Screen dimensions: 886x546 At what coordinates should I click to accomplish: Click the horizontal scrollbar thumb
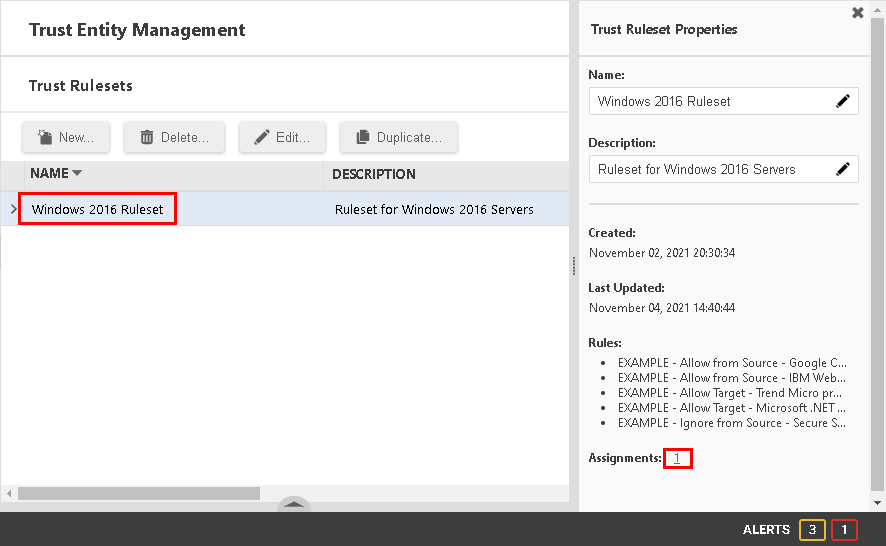(138, 494)
